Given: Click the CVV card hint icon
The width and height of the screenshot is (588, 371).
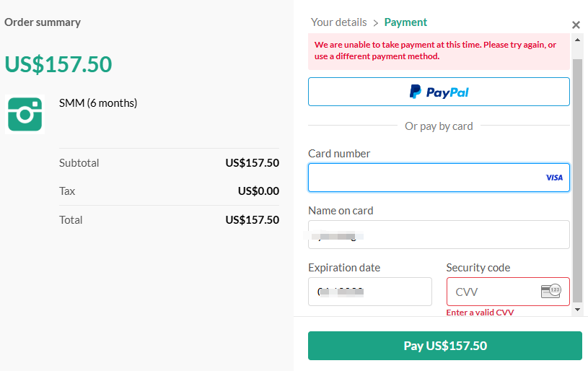Looking at the screenshot, I should [x=550, y=292].
